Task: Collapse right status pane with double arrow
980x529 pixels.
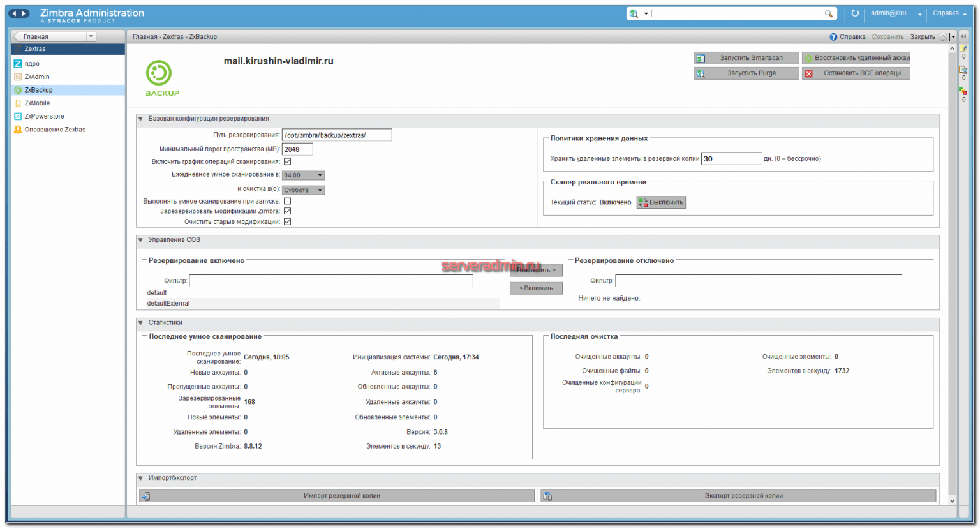Action: pyautogui.click(x=964, y=37)
